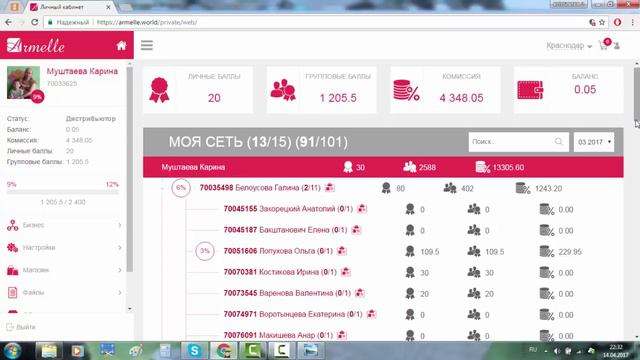Open File Explorer from the taskbar
Screen dimensions: 640x360
(x=49, y=351)
